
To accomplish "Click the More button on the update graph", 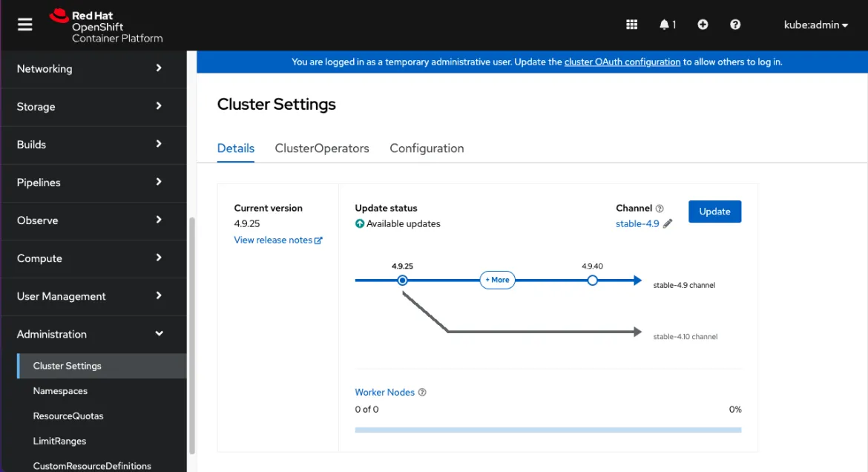I will 496,281.
